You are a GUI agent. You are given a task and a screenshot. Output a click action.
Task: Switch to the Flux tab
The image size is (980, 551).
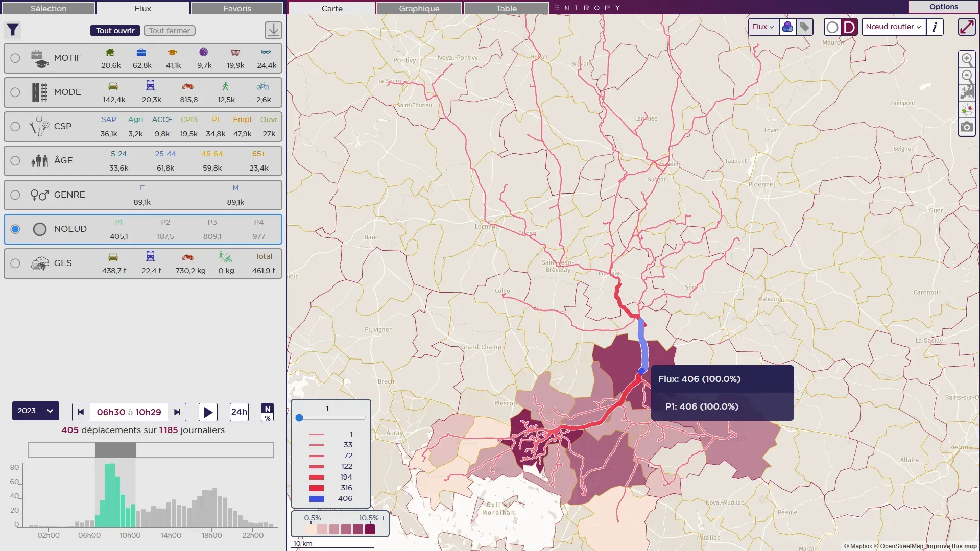(143, 8)
